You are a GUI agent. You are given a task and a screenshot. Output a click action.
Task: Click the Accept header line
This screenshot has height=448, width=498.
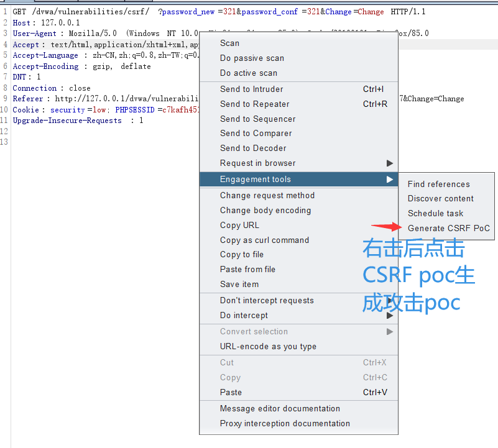tap(106, 45)
